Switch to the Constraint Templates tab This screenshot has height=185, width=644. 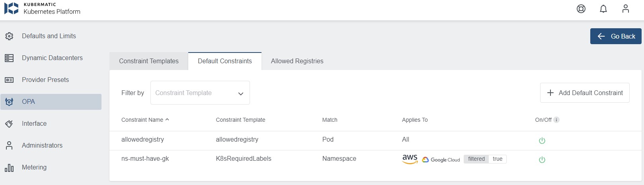(x=149, y=61)
